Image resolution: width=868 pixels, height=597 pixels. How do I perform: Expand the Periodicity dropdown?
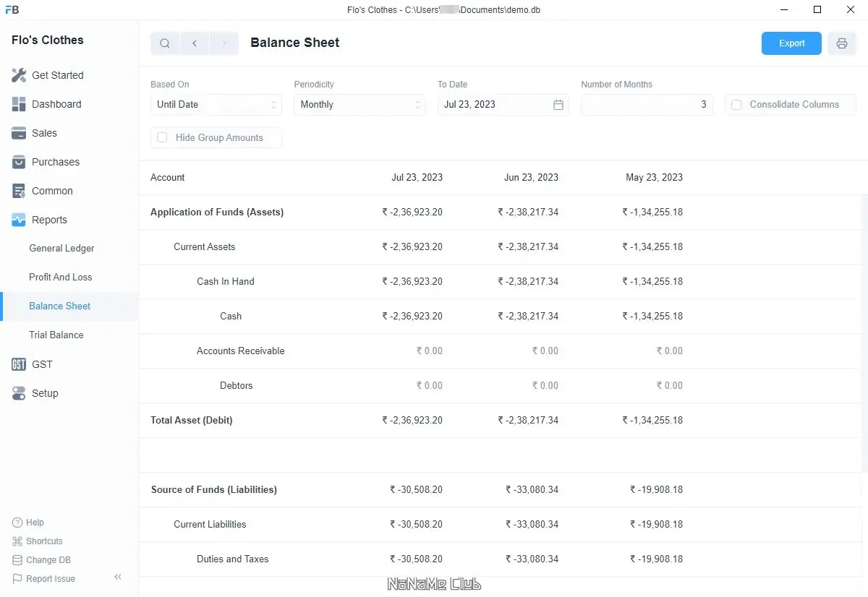pyautogui.click(x=359, y=105)
